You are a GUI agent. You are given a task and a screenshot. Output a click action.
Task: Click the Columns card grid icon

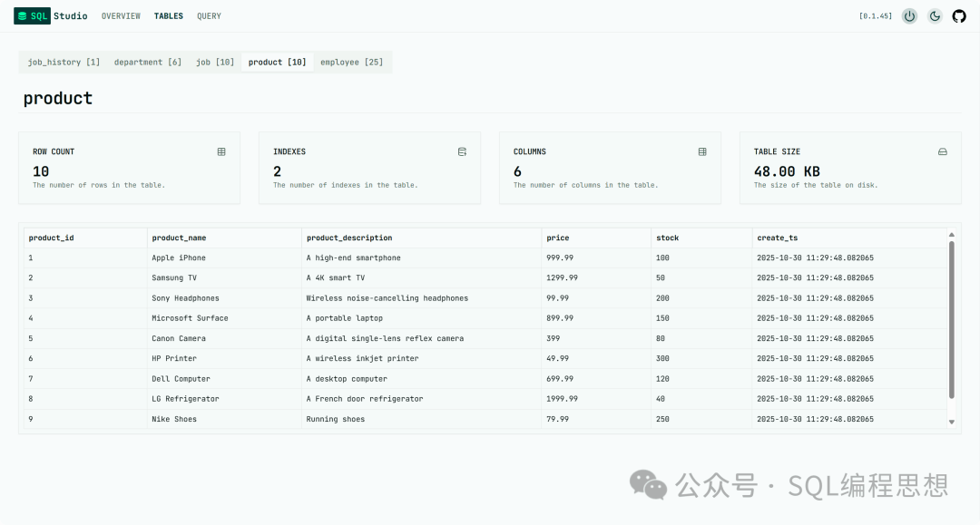(702, 151)
